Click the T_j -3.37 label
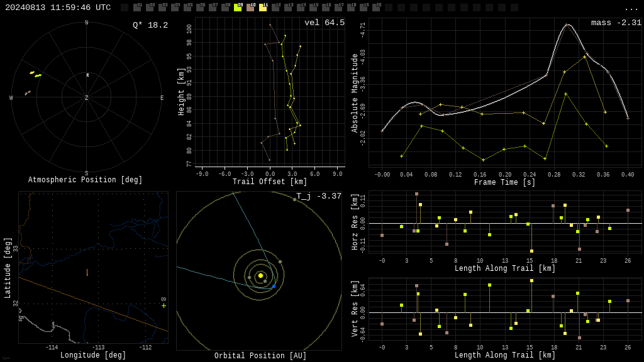The width and height of the screenshot is (644, 362). pos(319,196)
